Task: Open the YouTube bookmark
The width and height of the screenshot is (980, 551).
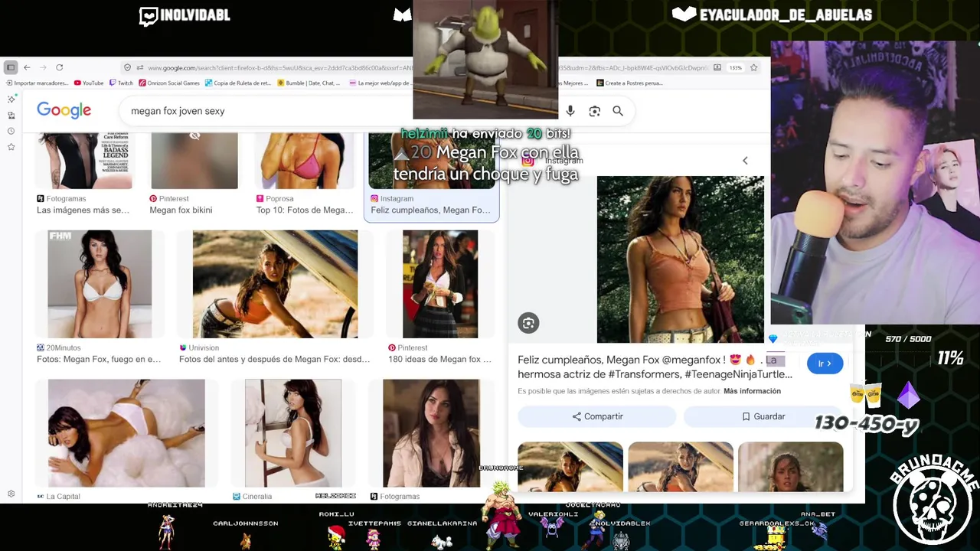Action: [x=89, y=83]
